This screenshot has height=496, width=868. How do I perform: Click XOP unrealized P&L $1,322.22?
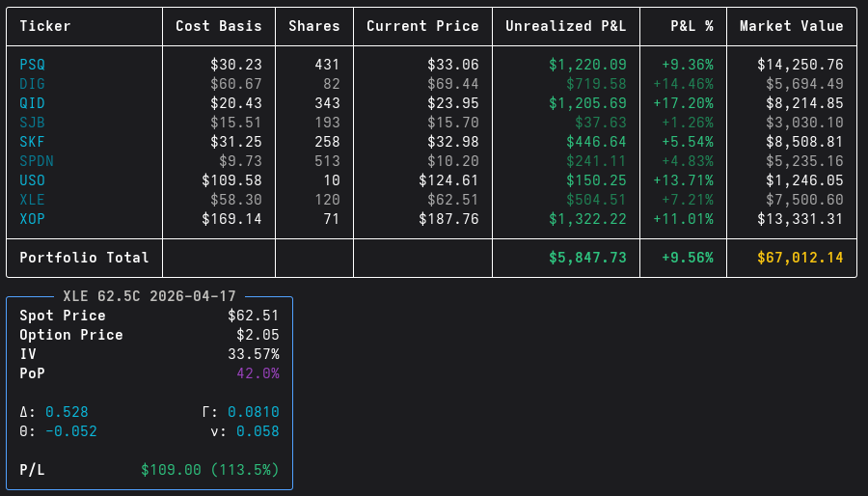click(587, 219)
